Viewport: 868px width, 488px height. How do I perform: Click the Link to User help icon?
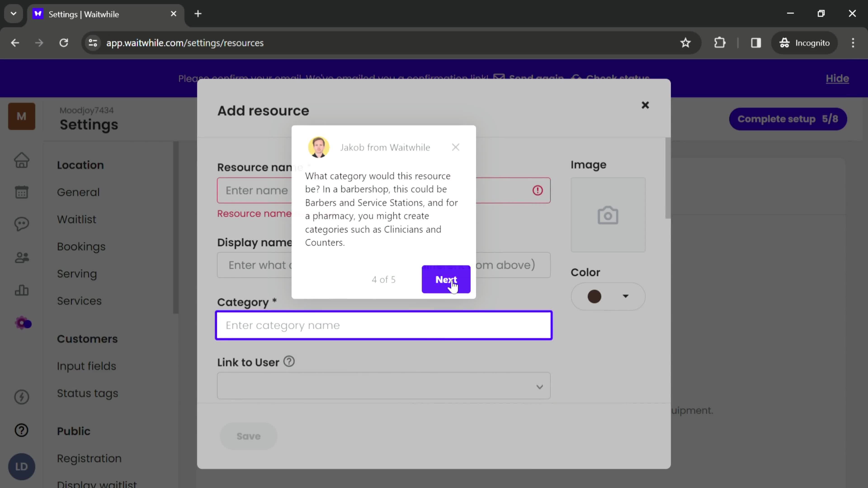289,361
